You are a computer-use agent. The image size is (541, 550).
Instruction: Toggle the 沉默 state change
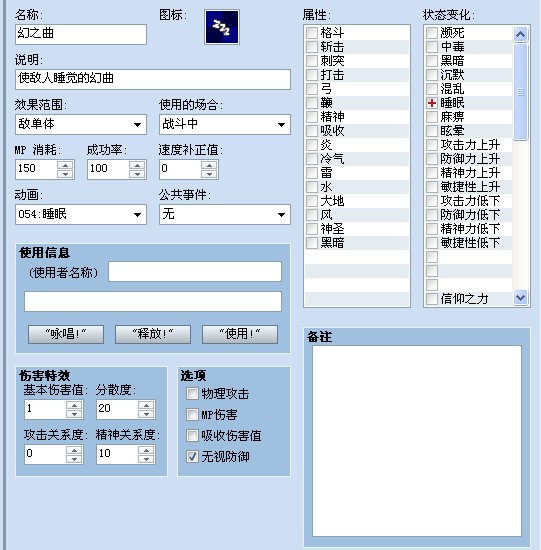pos(432,75)
